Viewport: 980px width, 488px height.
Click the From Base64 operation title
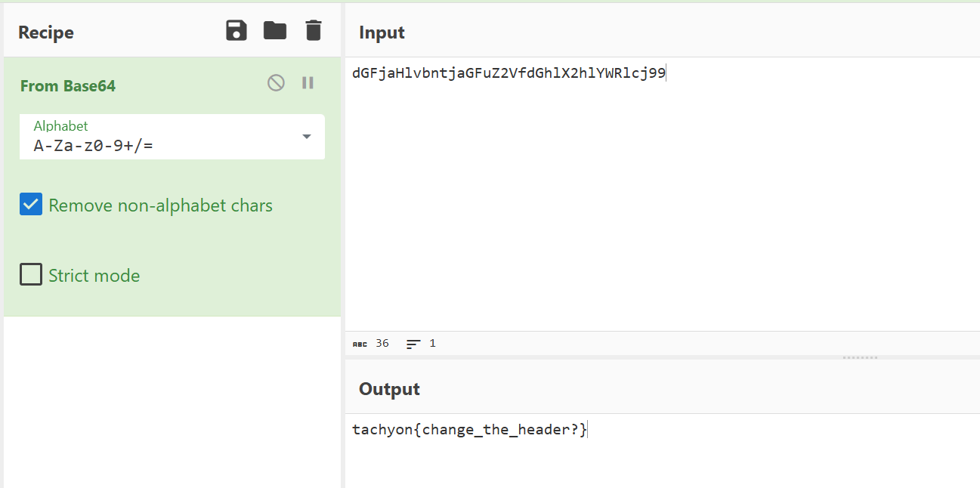pyautogui.click(x=68, y=86)
